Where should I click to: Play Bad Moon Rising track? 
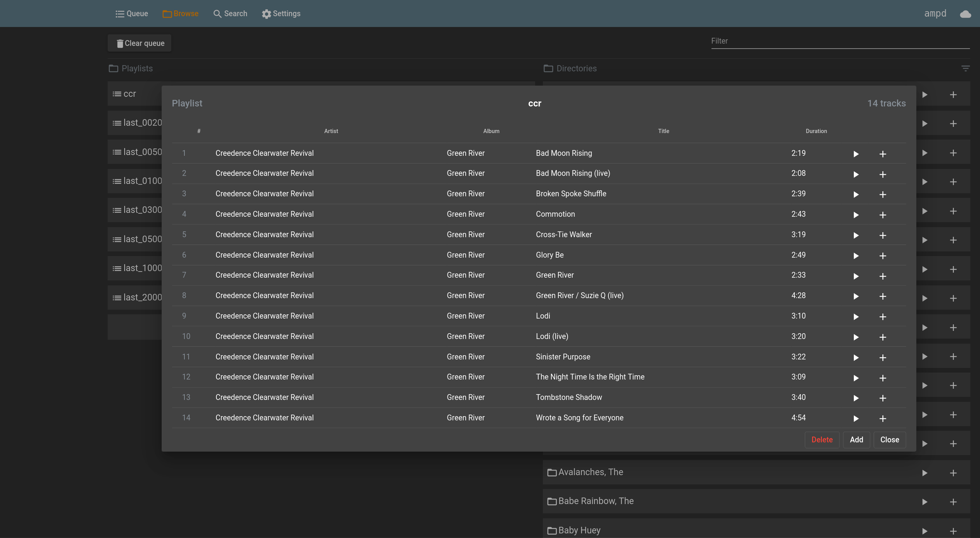point(856,154)
